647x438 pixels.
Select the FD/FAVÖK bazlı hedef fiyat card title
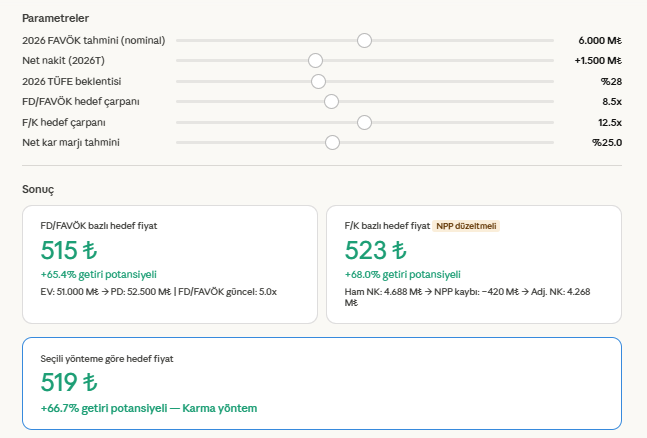(99, 226)
